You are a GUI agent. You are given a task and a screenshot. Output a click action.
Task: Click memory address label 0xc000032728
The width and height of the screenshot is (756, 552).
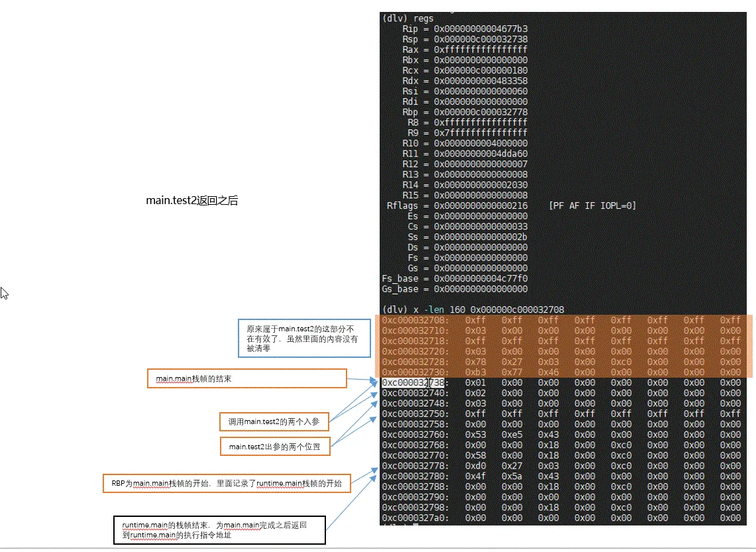(x=415, y=362)
